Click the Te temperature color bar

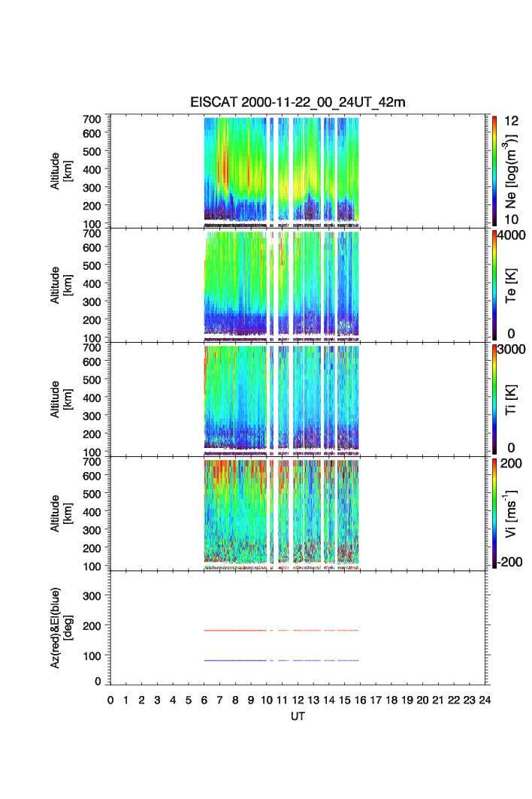[494, 284]
